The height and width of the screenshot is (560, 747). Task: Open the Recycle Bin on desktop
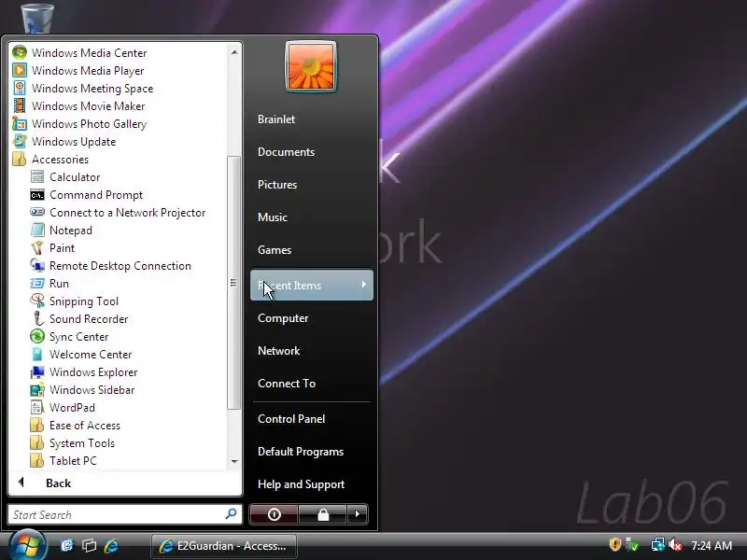point(37,17)
